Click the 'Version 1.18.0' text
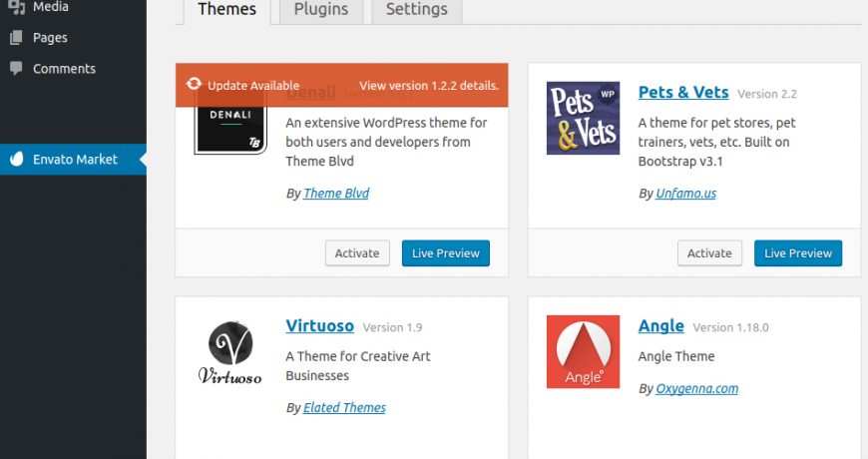The height and width of the screenshot is (459, 868). [x=730, y=327]
